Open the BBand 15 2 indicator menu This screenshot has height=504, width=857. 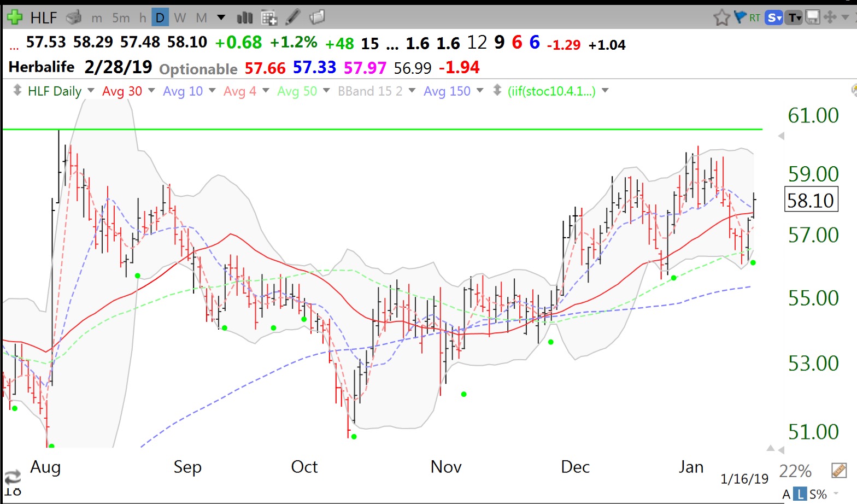pyautogui.click(x=412, y=91)
